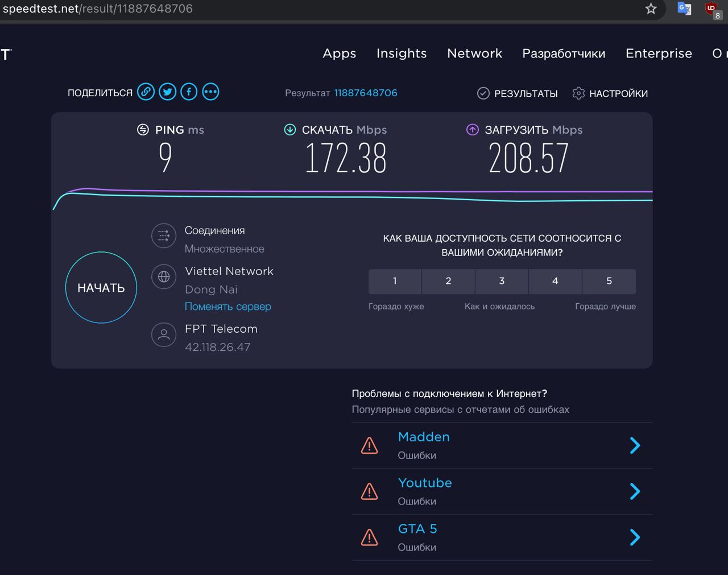The image size is (728, 575).
Task: Open the Apps menu
Action: 340,53
